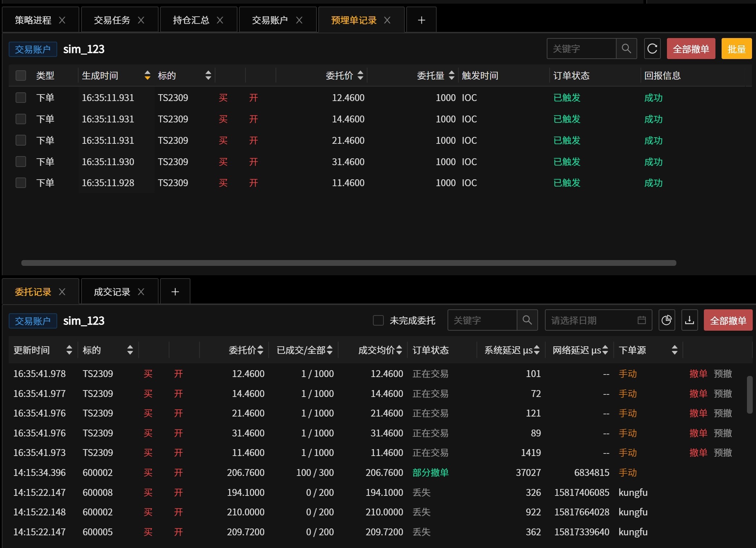Sort by the 生成时间 column arrows

pyautogui.click(x=147, y=75)
